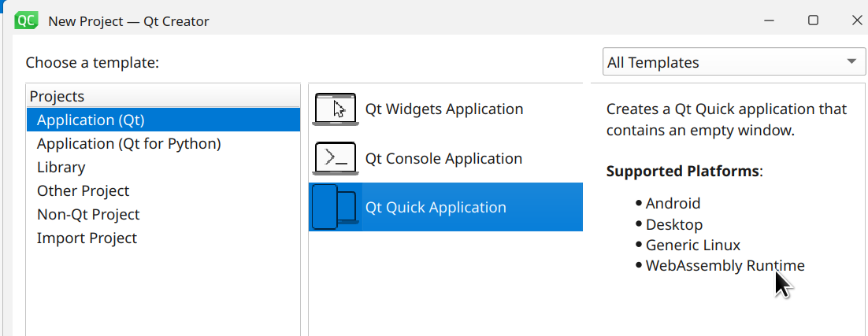Click the Qt Quick Application devices icon

[336, 207]
